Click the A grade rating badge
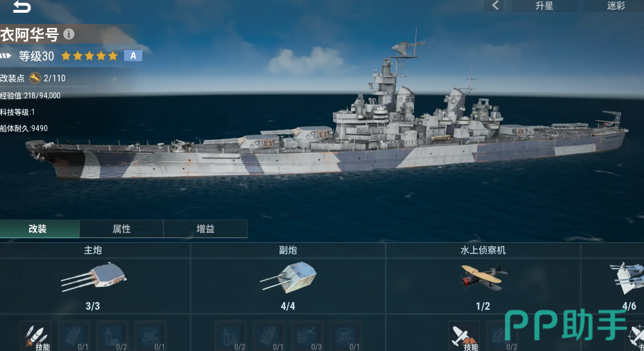 pyautogui.click(x=133, y=55)
